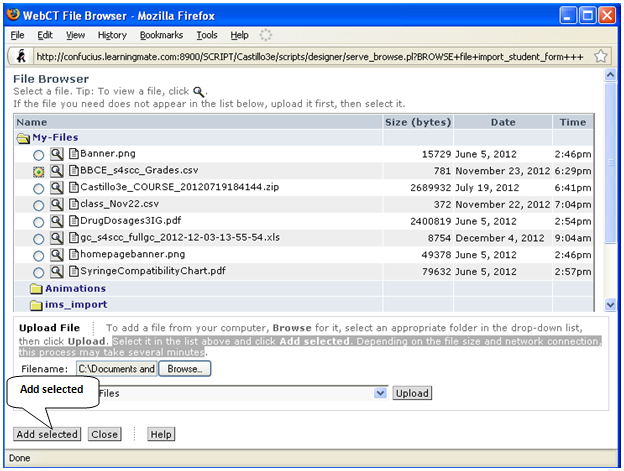
Task: Click the file name Castillo3e_COURSE_20120719184144.zip
Action: pos(179,187)
